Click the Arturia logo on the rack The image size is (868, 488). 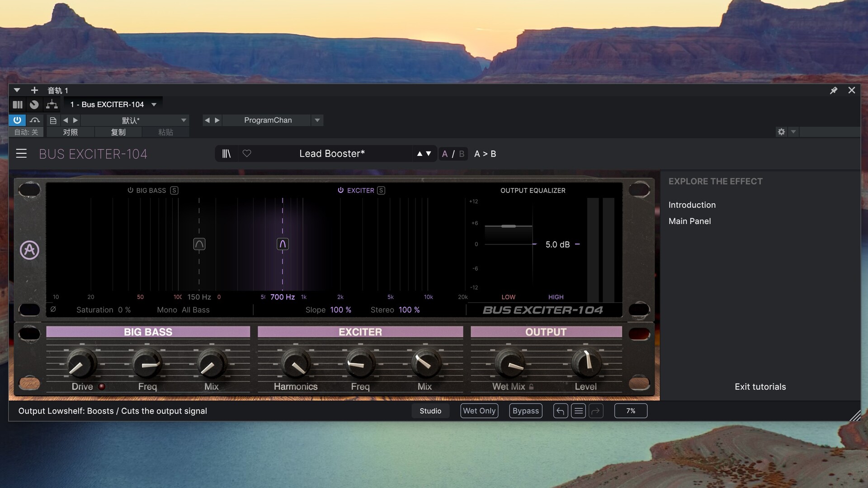29,250
